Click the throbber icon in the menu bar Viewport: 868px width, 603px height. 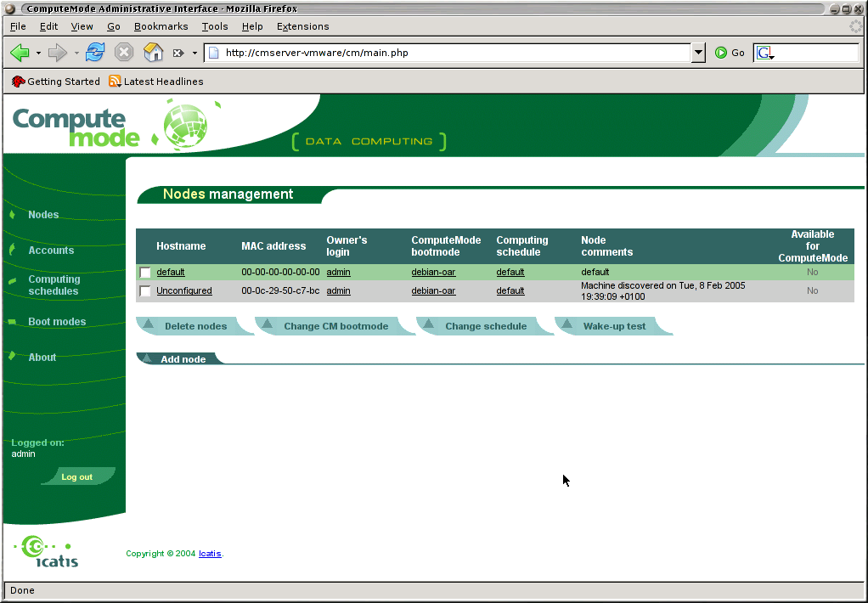pos(856,26)
